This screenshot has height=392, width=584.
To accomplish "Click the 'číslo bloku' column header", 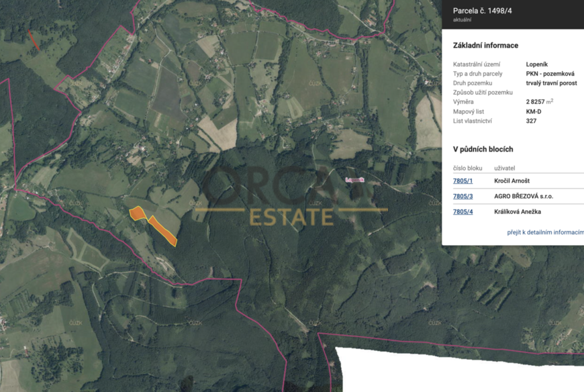I will [x=467, y=168].
